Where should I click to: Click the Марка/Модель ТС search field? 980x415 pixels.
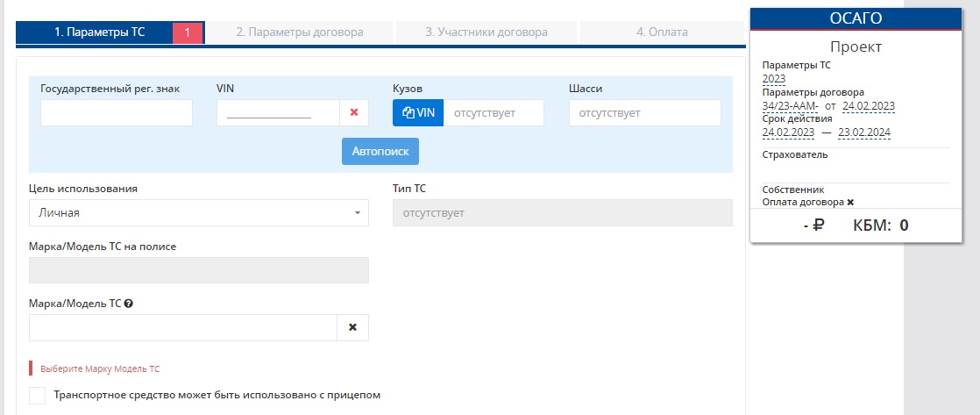182,327
